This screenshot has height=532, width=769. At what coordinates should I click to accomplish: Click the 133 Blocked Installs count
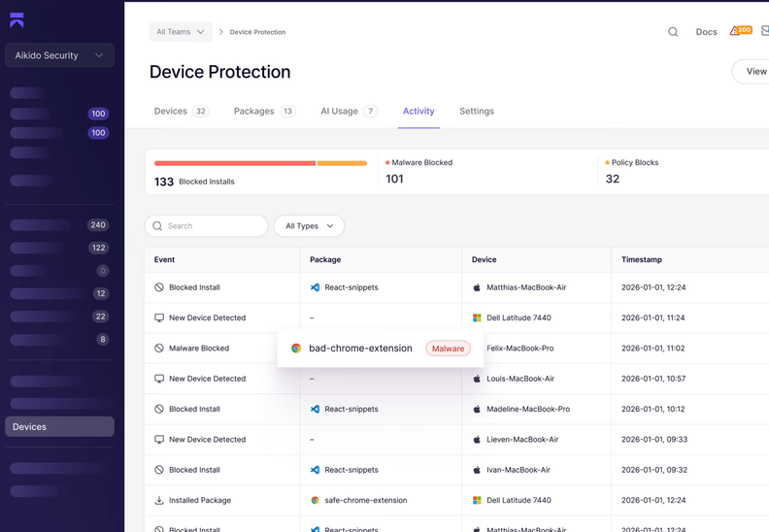pos(194,182)
